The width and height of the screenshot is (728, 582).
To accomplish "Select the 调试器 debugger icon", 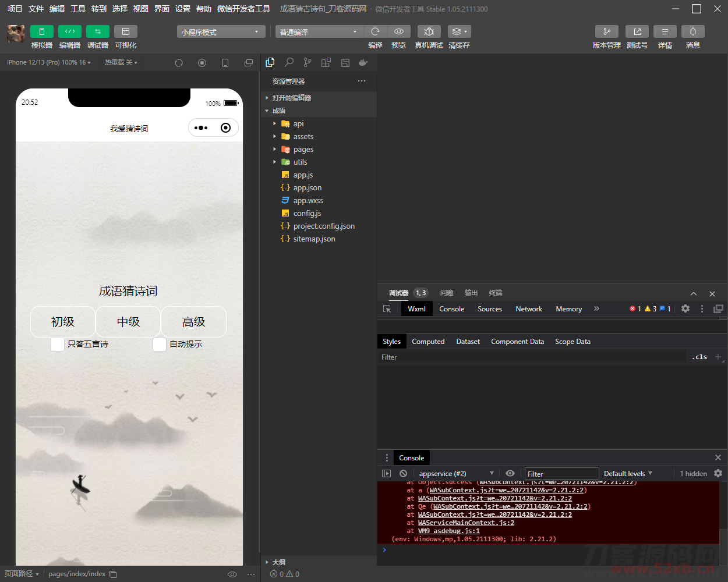I will point(97,31).
